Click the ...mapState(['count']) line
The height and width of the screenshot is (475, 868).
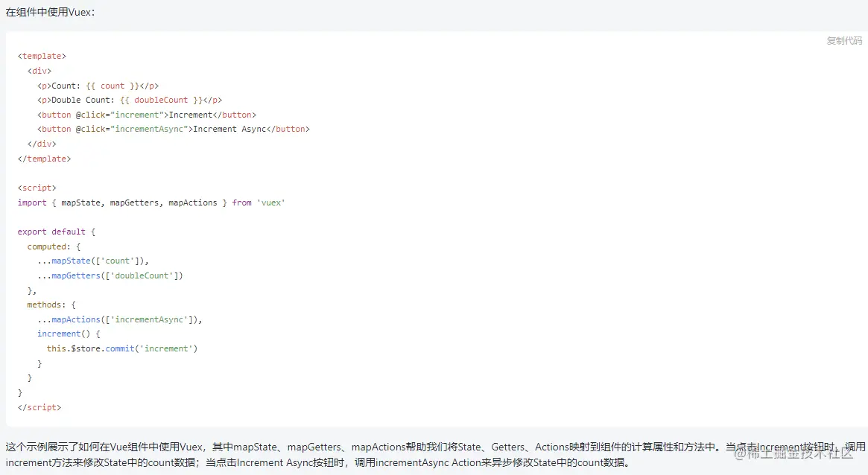coord(93,261)
